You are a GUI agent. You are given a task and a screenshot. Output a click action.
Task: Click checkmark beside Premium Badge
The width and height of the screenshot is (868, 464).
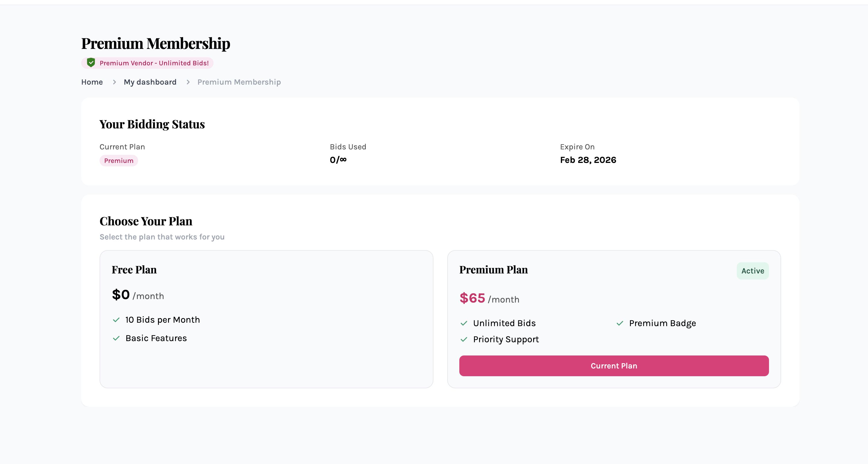tap(620, 323)
